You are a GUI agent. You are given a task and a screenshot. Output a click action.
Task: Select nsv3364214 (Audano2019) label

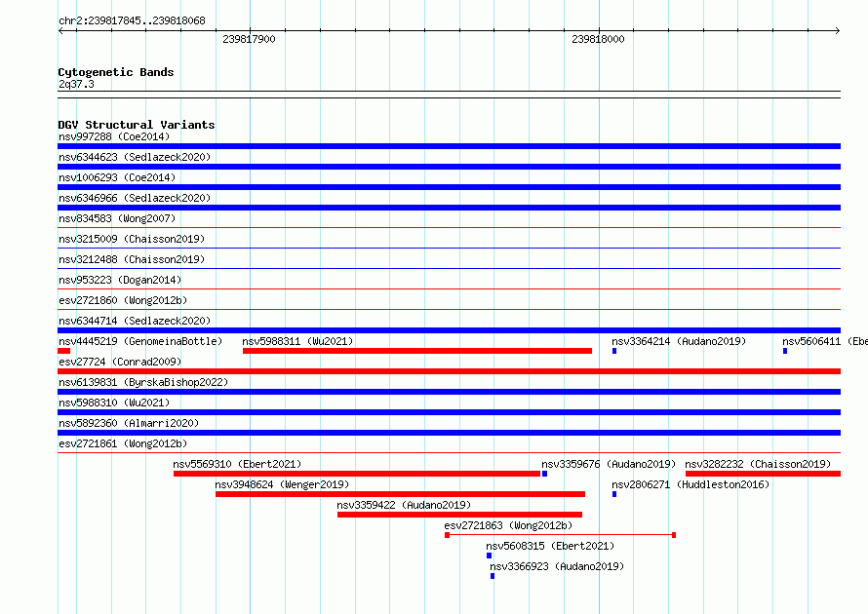[x=679, y=341]
